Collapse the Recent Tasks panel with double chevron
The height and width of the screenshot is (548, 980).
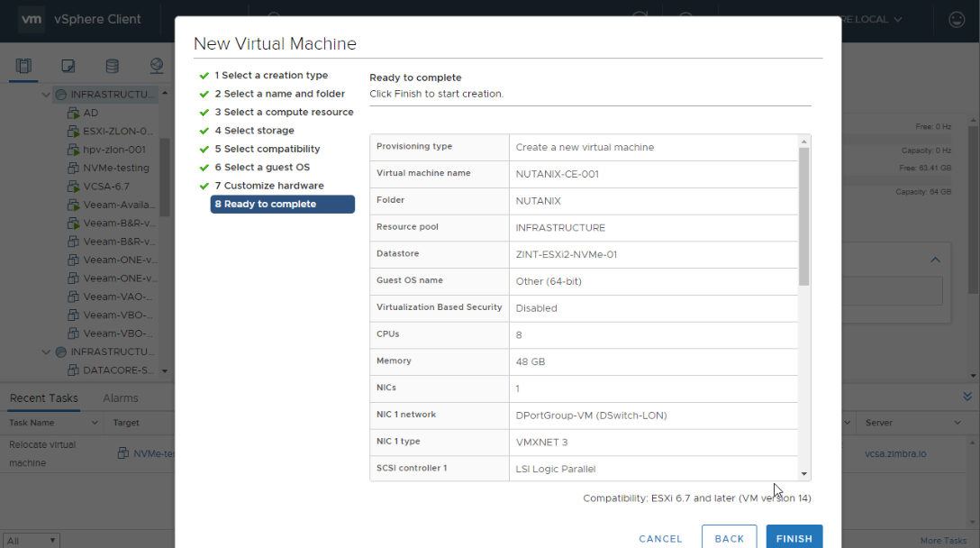pyautogui.click(x=966, y=397)
